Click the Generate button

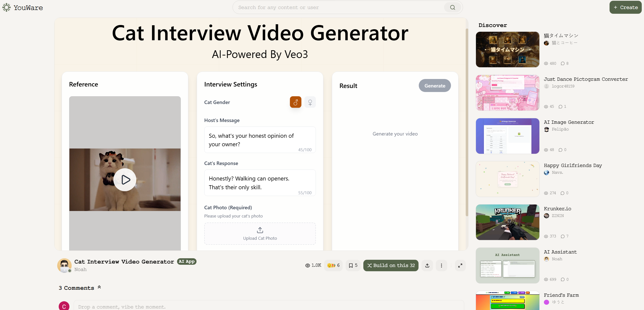(x=435, y=85)
